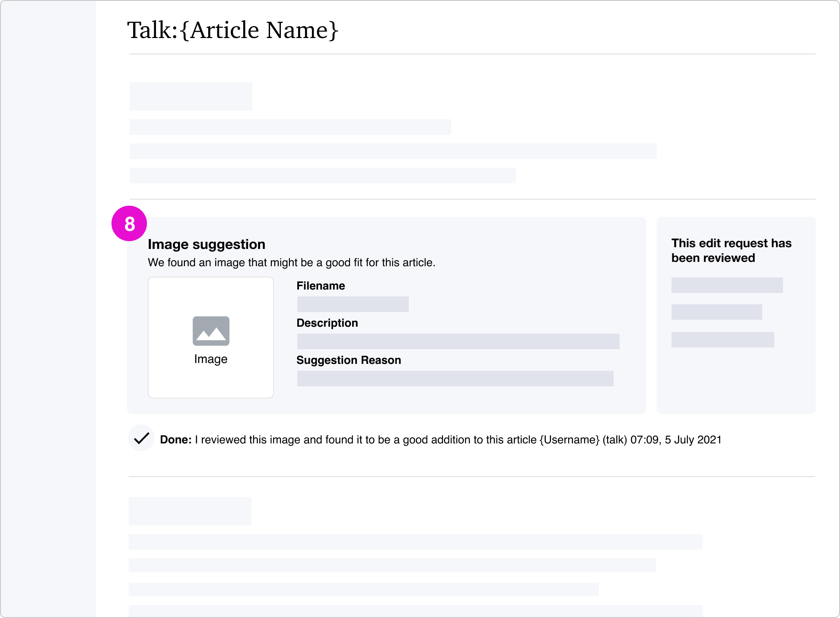
Task: Click 'We found an image' description text
Action: pyautogui.click(x=292, y=263)
